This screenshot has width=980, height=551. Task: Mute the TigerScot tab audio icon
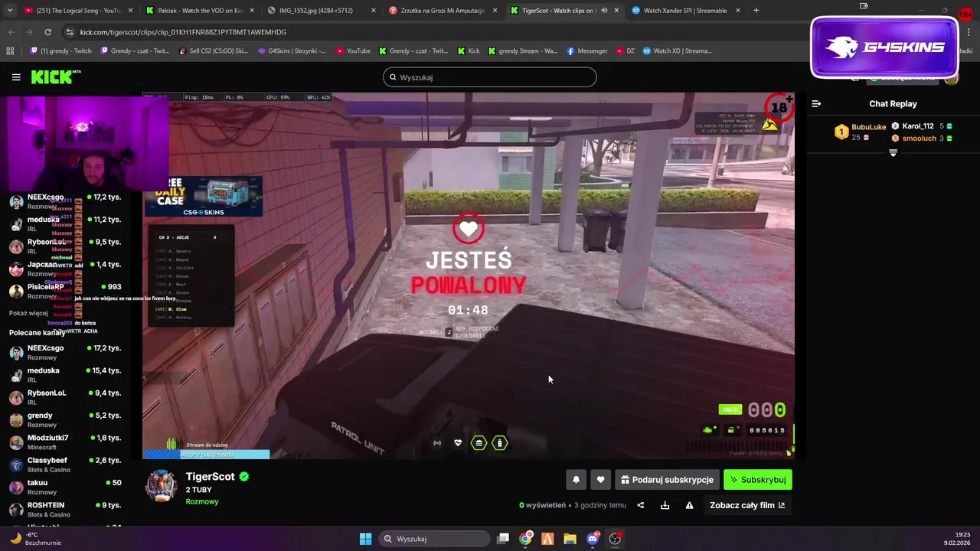point(604,11)
